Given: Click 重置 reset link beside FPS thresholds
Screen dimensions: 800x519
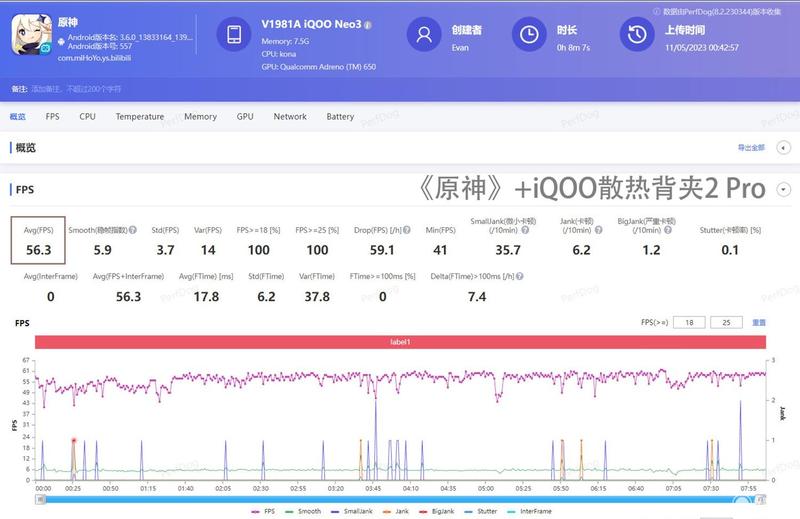Looking at the screenshot, I should click(759, 323).
